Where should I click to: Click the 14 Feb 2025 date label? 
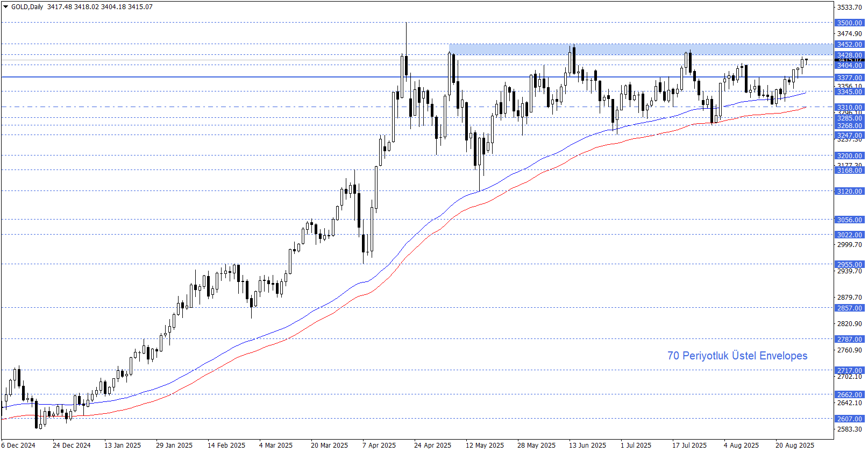(226, 445)
